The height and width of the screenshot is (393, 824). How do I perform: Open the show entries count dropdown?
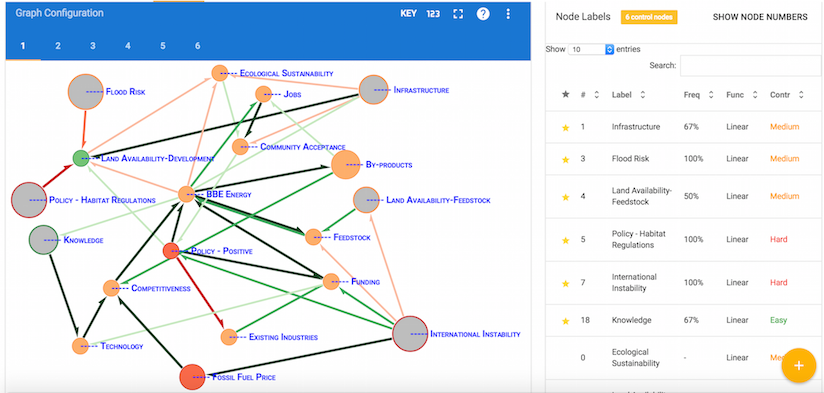click(591, 49)
